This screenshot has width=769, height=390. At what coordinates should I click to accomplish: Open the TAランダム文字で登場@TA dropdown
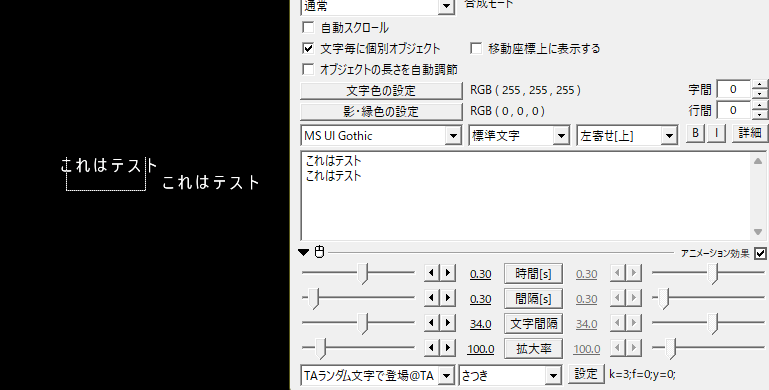point(446,376)
